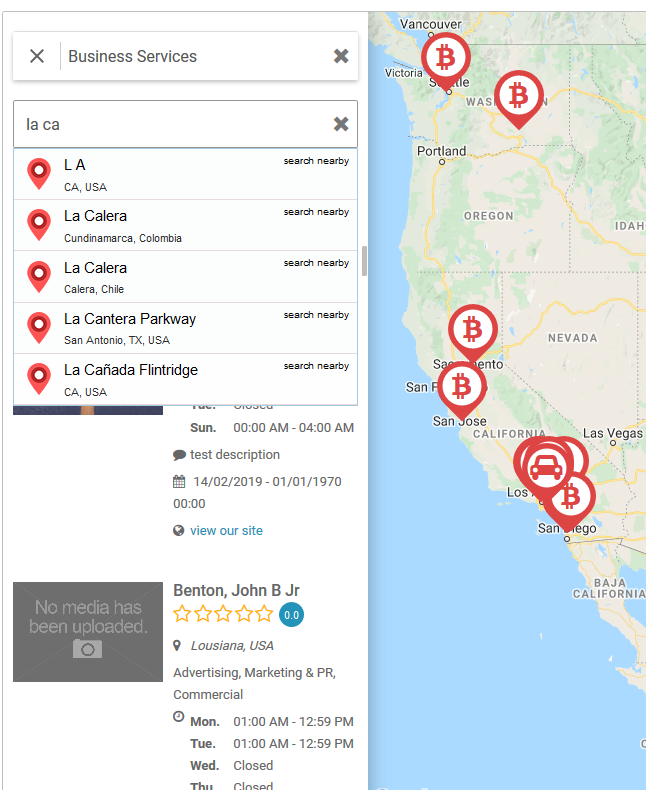651x796 pixels.
Task: Click the Lousiana, USA address
Action: tap(232, 646)
